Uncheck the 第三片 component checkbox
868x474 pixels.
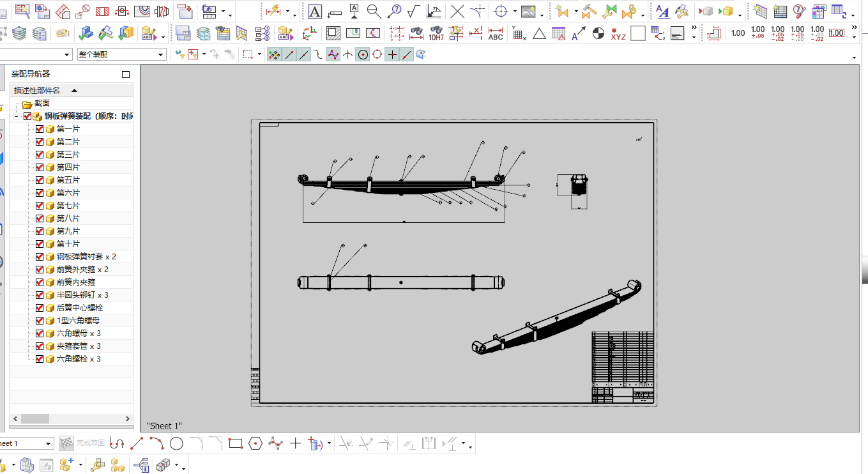[40, 155]
